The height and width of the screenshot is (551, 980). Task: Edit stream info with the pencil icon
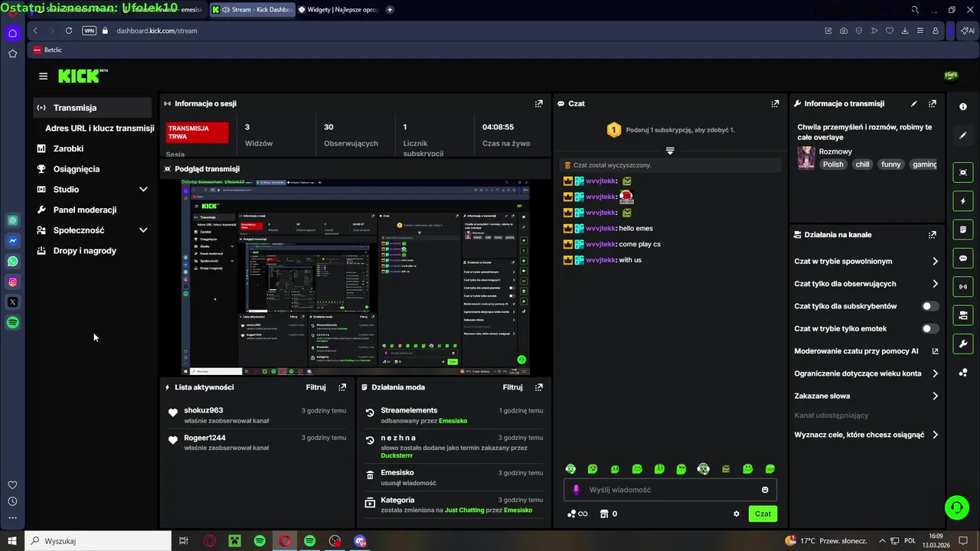(x=913, y=103)
